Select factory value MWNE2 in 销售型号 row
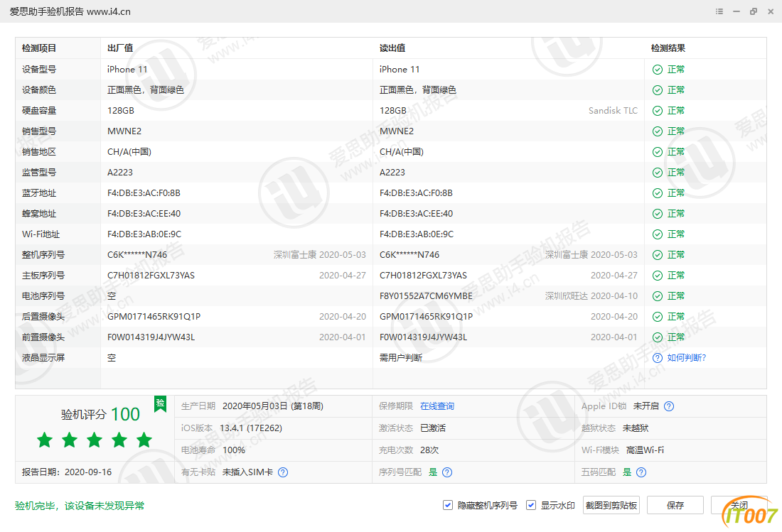The width and height of the screenshot is (782, 532). pyautogui.click(x=124, y=131)
